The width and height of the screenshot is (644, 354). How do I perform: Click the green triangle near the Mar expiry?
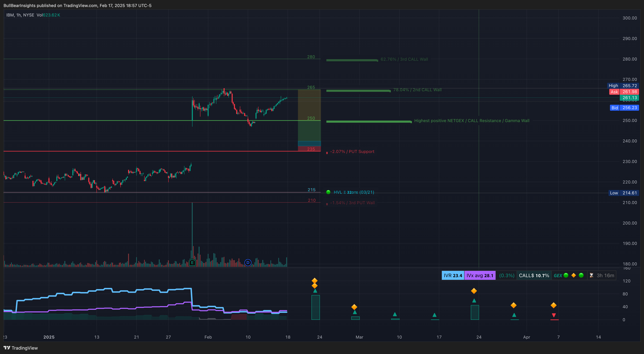coord(355,312)
